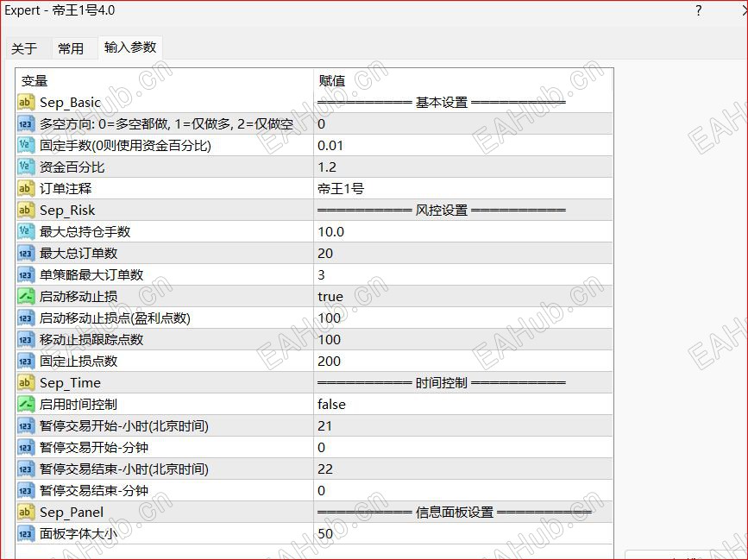Select the 单策略最大订单数 label
Viewport: 748px width, 560px height.
tap(91, 274)
